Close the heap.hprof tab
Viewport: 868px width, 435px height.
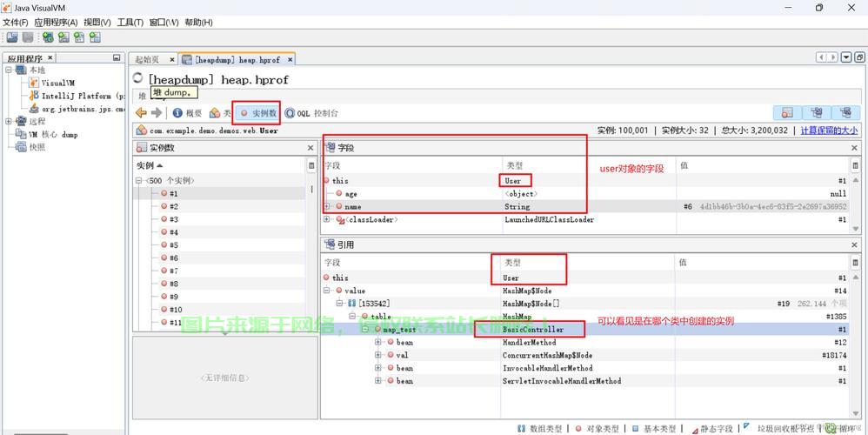tap(290, 59)
